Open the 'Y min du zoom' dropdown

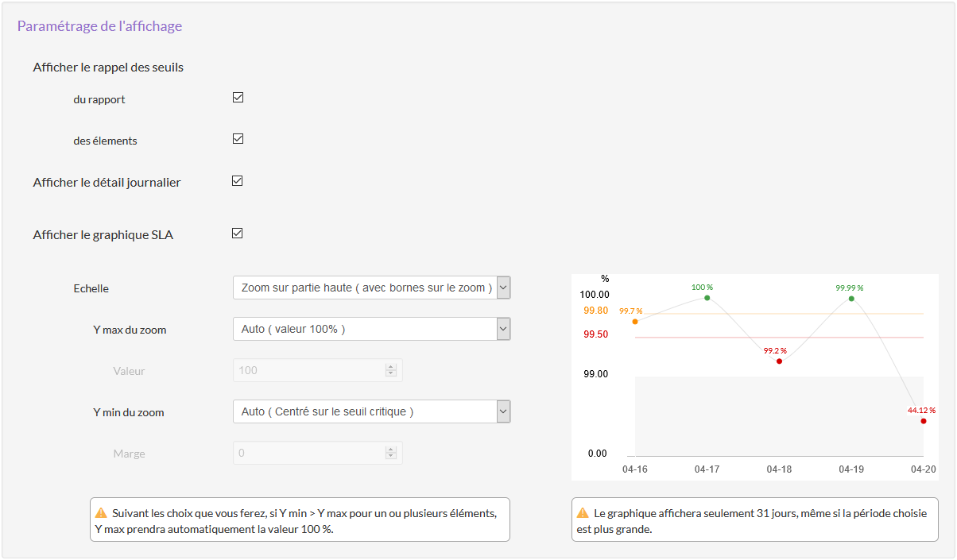point(371,411)
